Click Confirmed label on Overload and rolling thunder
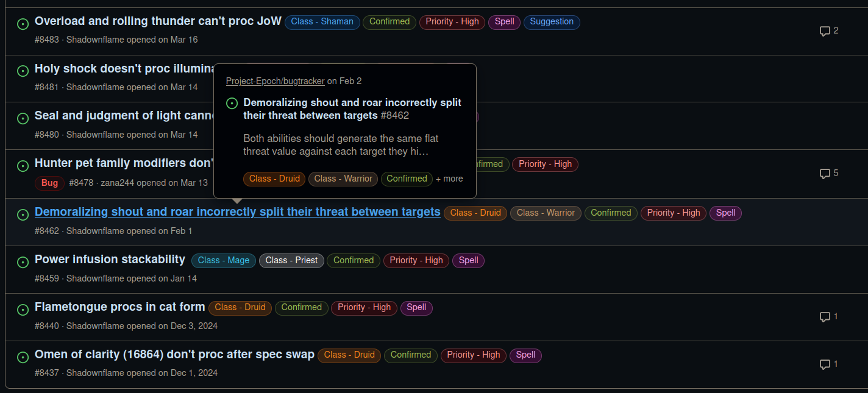Image resolution: width=868 pixels, height=393 pixels. (390, 22)
